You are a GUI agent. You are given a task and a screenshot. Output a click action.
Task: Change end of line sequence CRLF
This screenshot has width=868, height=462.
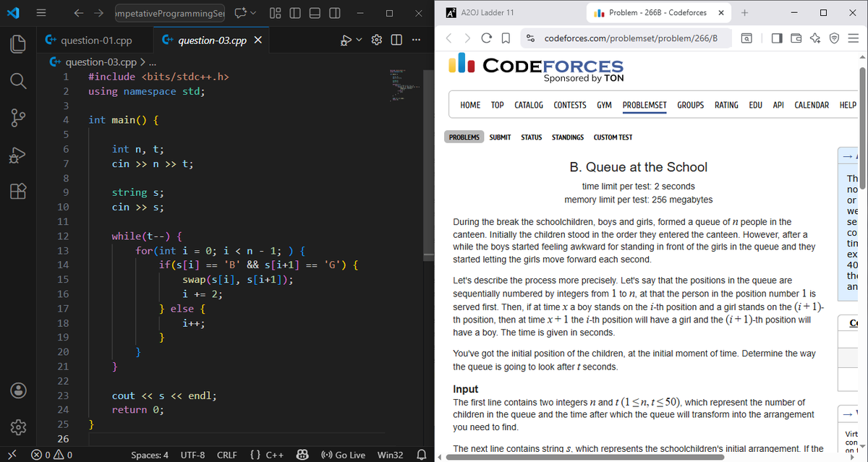(227, 455)
